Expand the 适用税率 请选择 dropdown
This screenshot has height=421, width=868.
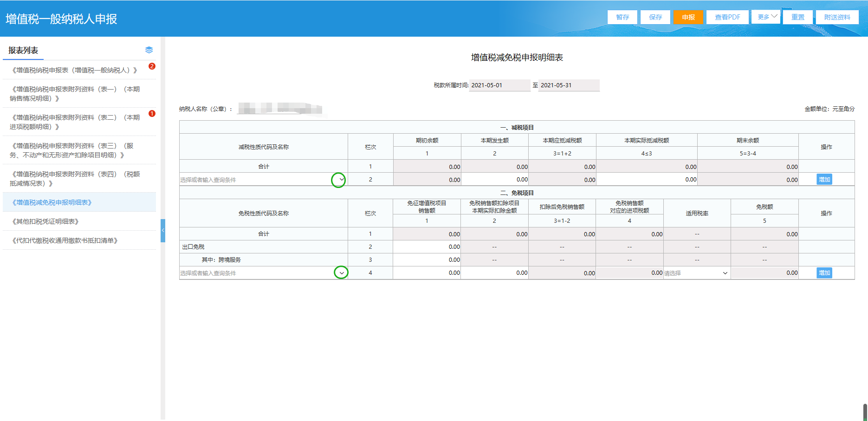[725, 273]
